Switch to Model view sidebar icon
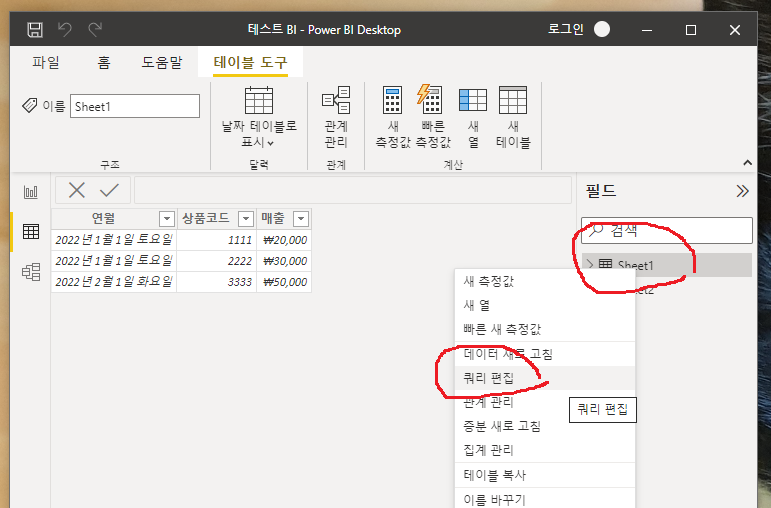Screen dimensions: 771x508 pyautogui.click(x=30, y=271)
